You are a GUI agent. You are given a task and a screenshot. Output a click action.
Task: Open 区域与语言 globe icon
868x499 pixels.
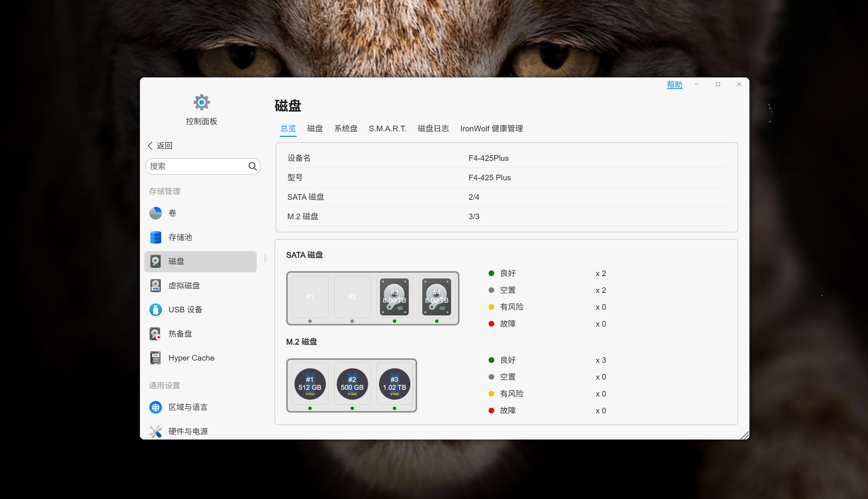pyautogui.click(x=156, y=407)
